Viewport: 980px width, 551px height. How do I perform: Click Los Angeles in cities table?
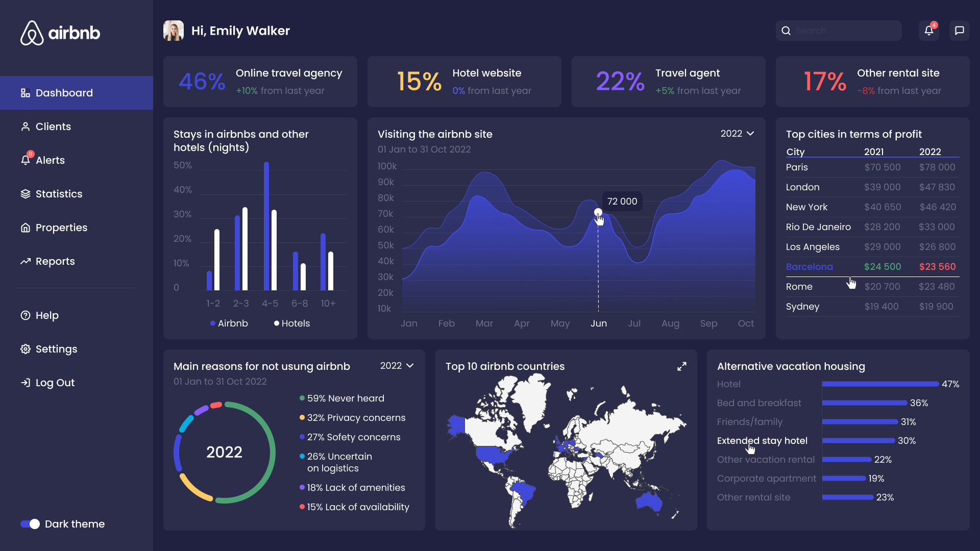click(813, 247)
